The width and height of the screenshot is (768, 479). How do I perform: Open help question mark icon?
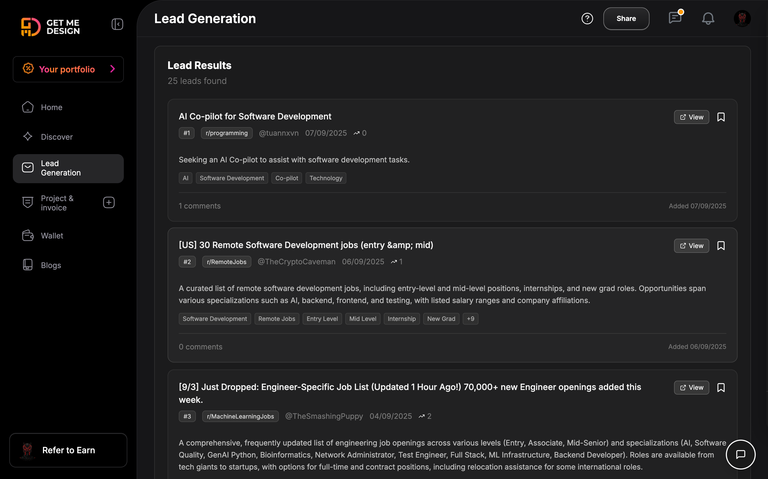[587, 19]
